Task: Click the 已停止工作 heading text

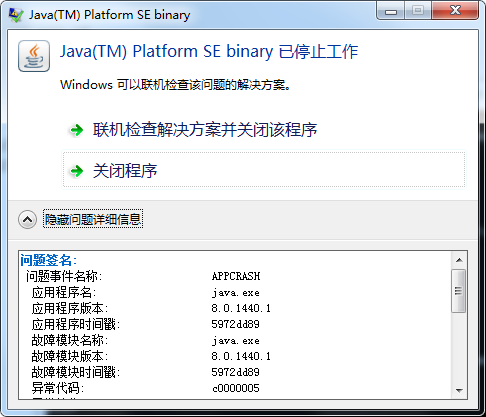Action: pyautogui.click(x=318, y=52)
